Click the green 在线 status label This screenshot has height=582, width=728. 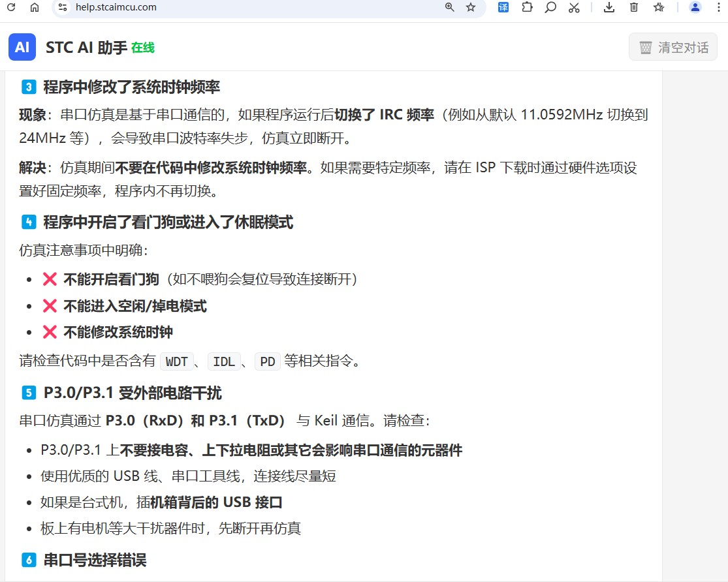tap(143, 48)
